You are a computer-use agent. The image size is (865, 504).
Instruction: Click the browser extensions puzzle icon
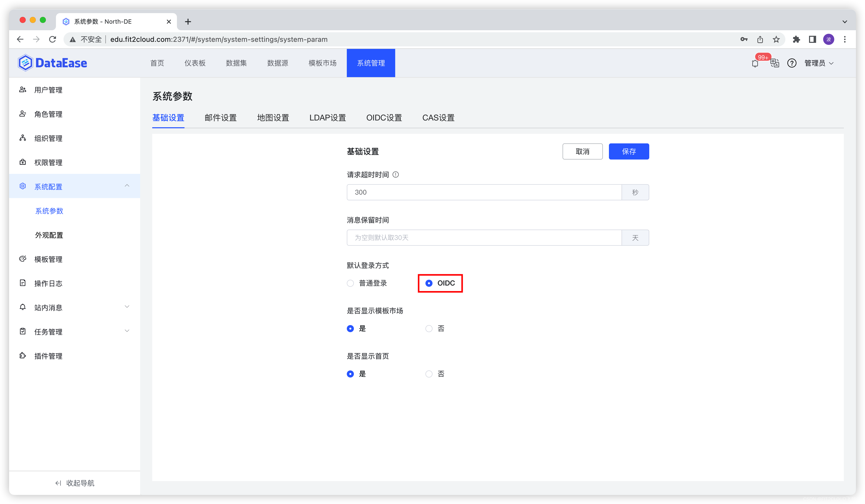click(x=796, y=40)
